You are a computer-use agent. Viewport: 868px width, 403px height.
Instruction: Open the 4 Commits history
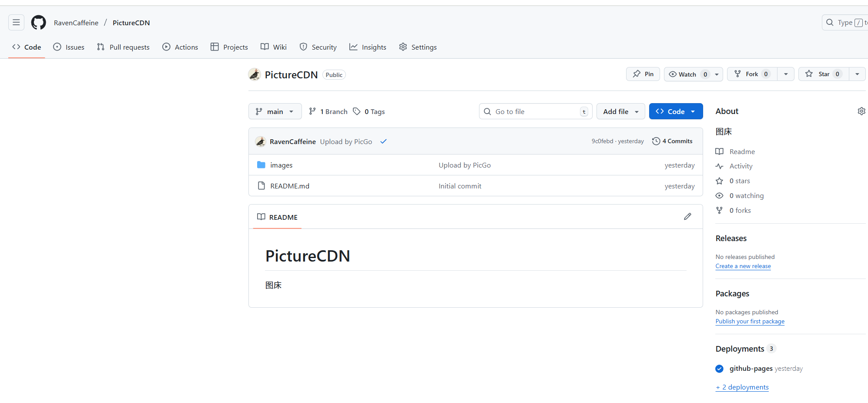click(672, 141)
